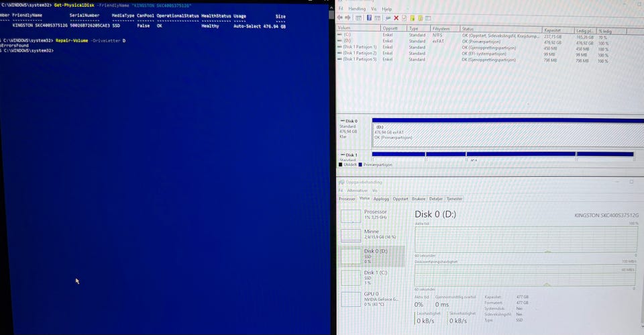
Task: Click the Back arrow in Disk Management toolbar
Action: pos(339,17)
